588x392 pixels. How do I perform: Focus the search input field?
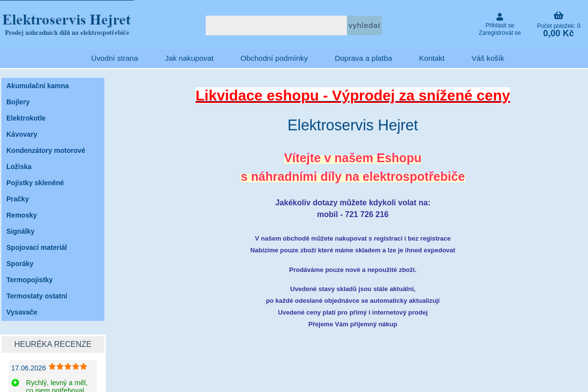tap(276, 25)
